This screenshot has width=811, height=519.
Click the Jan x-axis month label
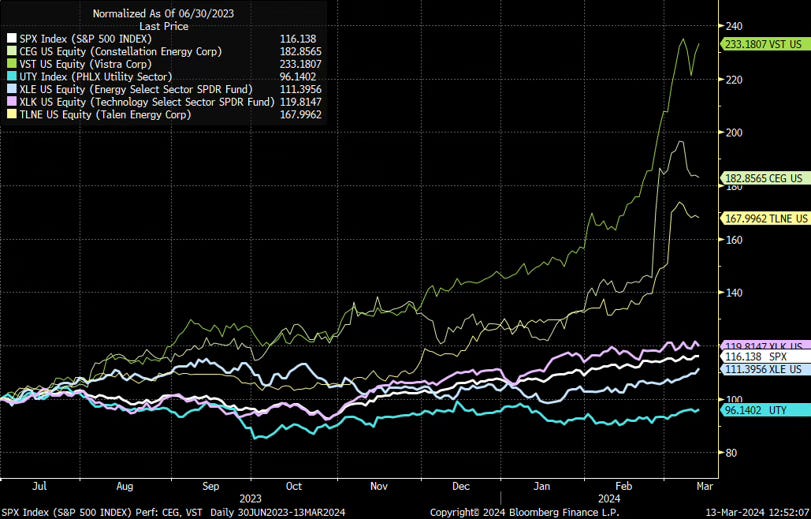(x=542, y=486)
